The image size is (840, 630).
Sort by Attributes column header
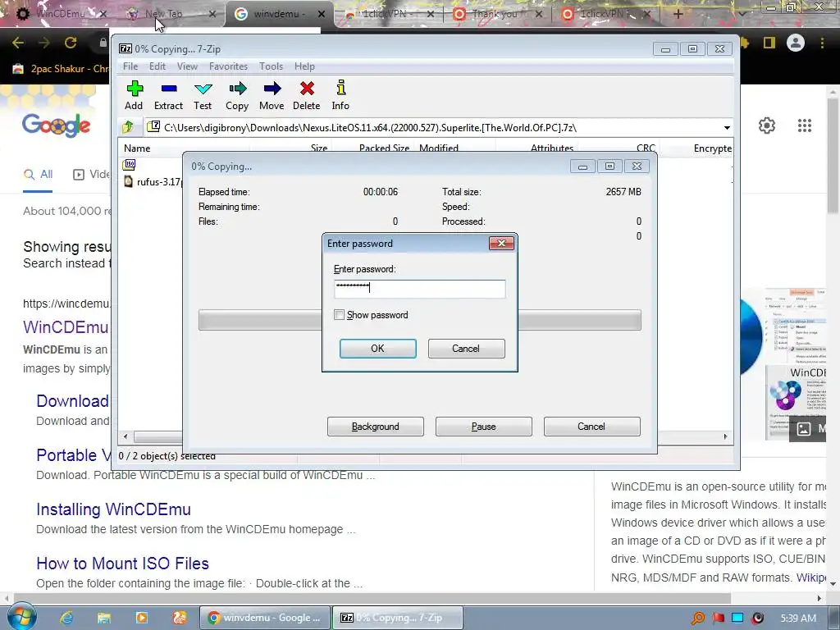(x=552, y=148)
